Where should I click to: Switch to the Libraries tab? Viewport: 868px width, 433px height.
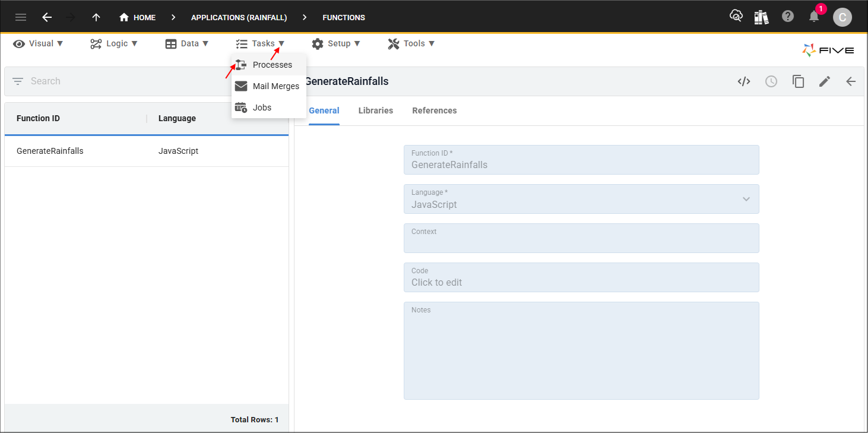[376, 110]
